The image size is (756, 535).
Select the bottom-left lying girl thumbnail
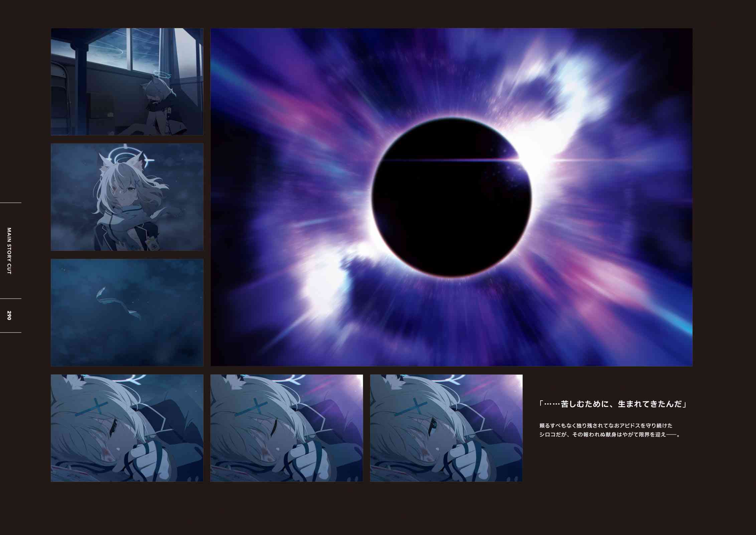127,428
